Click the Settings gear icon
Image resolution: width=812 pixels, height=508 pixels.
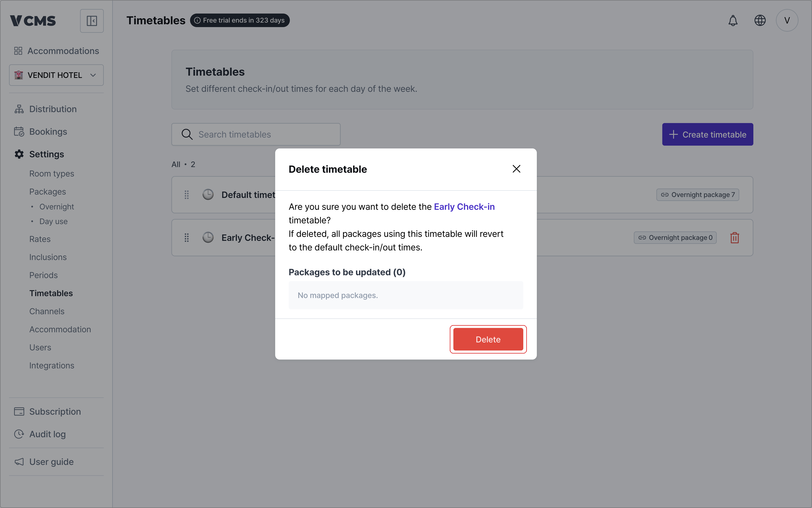click(19, 154)
